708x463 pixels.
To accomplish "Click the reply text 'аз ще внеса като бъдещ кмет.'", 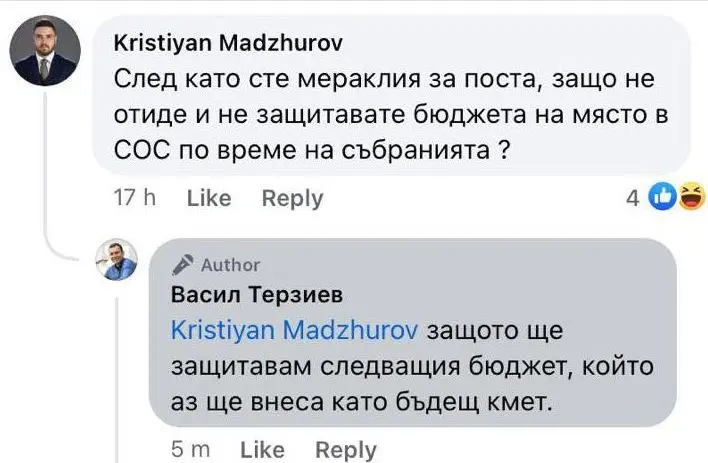I will 357,402.
